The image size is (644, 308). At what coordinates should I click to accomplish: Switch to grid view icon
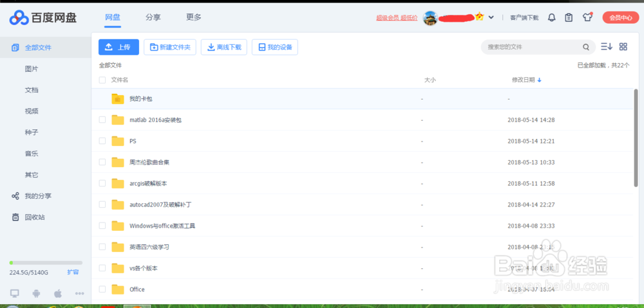coord(623,47)
